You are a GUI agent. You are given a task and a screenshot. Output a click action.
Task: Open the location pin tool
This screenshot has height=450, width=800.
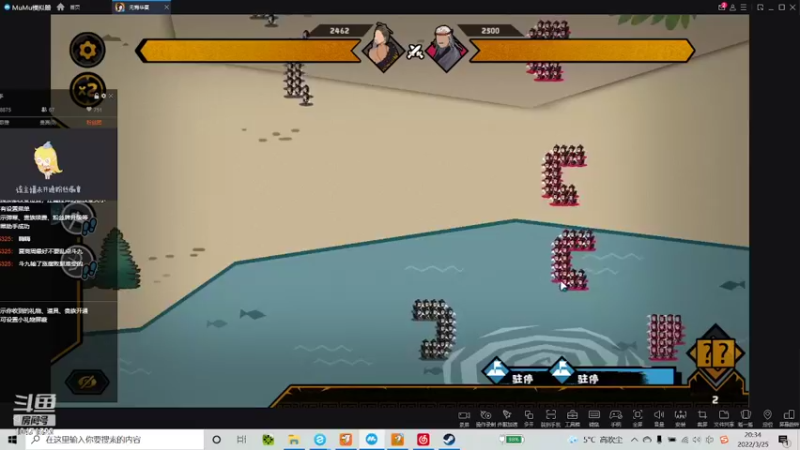click(x=767, y=418)
